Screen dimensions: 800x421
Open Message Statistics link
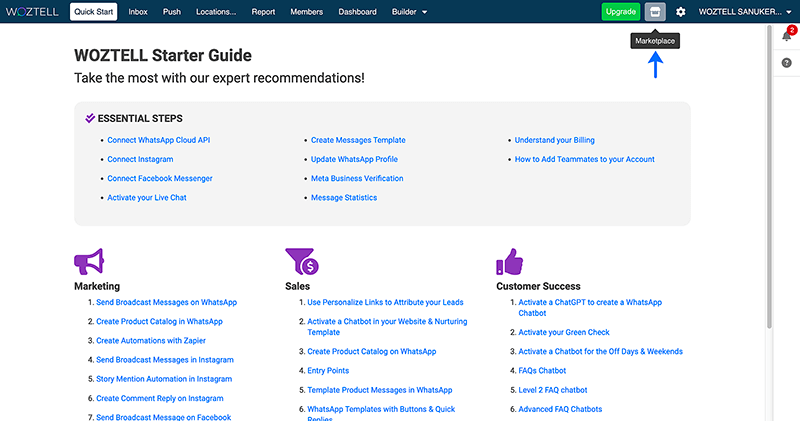(344, 197)
